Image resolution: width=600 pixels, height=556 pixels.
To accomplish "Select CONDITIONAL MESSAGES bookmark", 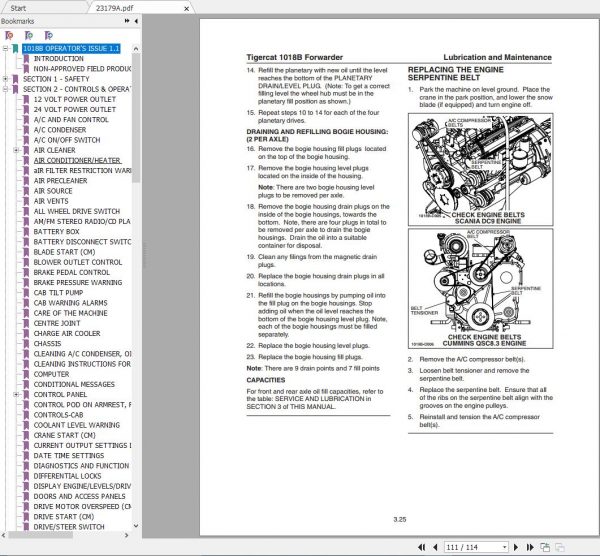I will [x=74, y=384].
